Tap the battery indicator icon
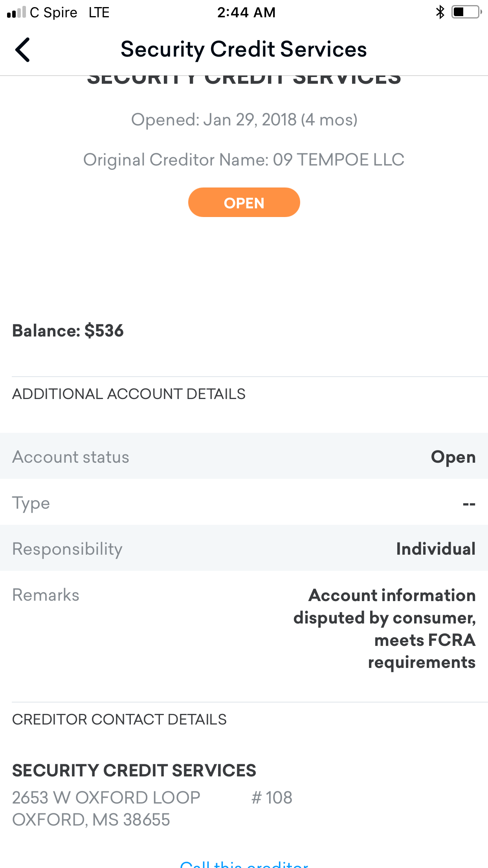Screen dimensions: 488x868 point(467,12)
